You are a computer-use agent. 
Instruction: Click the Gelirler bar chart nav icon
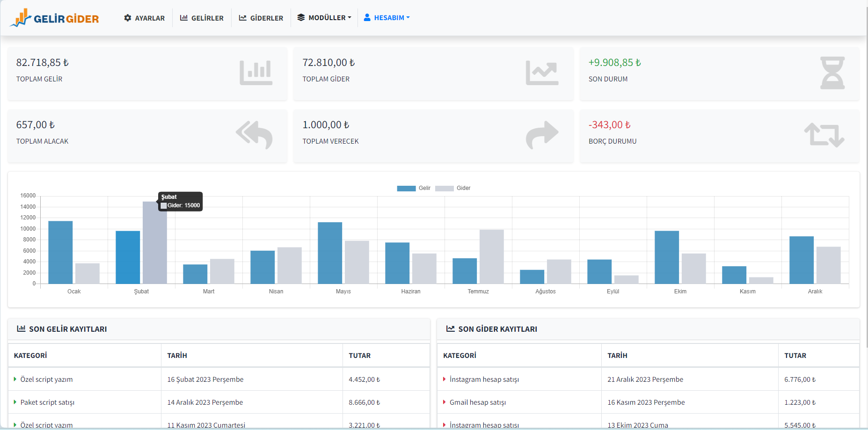click(184, 18)
